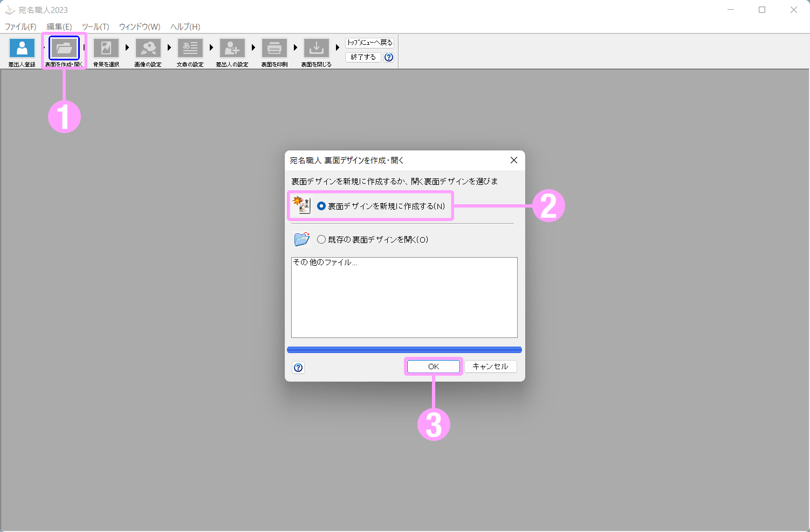The width and height of the screenshot is (810, 532).
Task: Choose その他のファイル... in the file list
Action: [x=325, y=262]
